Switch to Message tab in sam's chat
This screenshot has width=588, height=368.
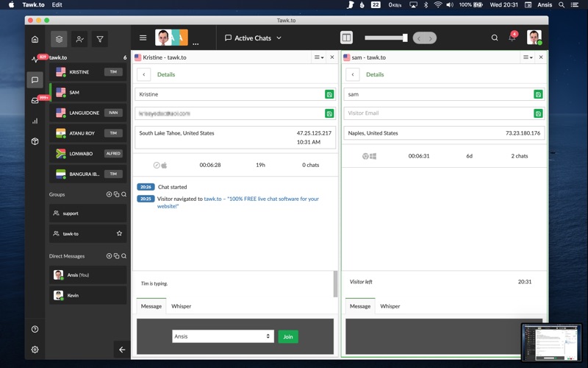(360, 306)
